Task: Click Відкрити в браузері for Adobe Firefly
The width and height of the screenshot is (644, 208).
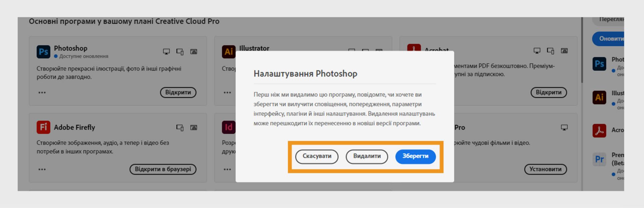Action: pyautogui.click(x=163, y=169)
